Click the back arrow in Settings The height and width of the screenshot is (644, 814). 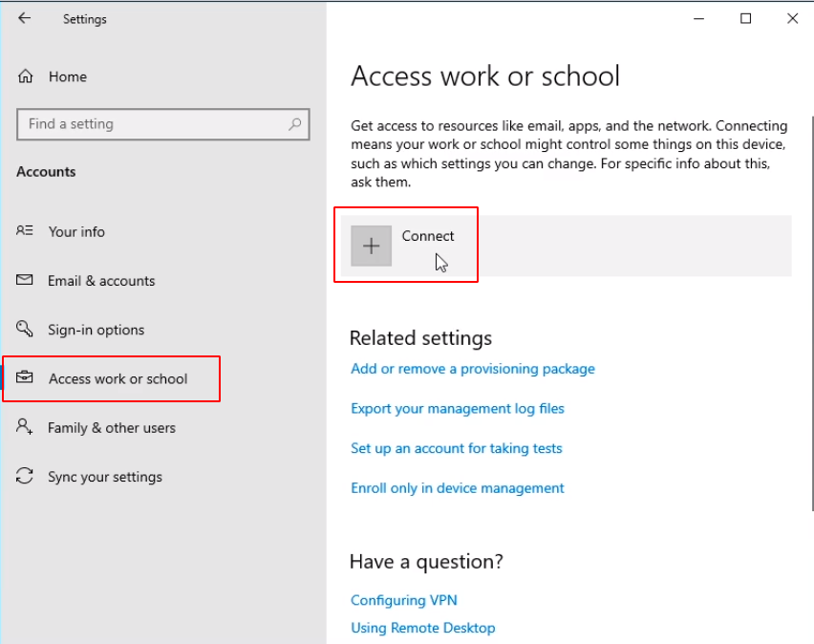pyautogui.click(x=25, y=19)
